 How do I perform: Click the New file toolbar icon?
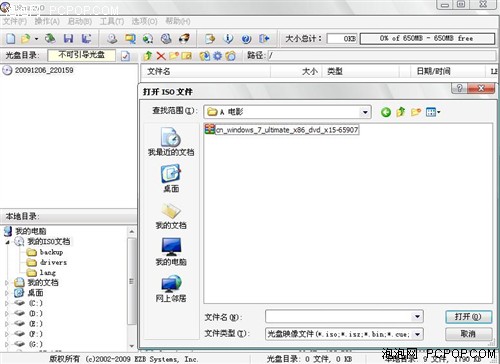(11, 39)
